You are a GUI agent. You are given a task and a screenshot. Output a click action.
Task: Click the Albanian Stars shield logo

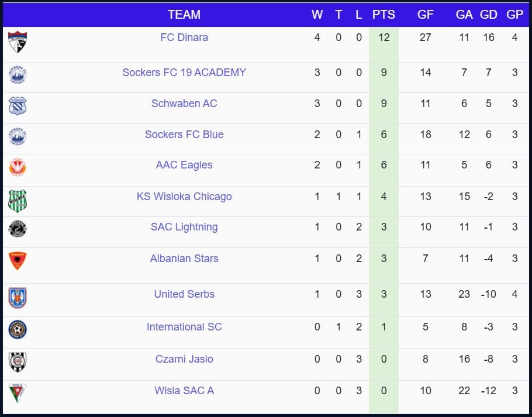click(18, 261)
